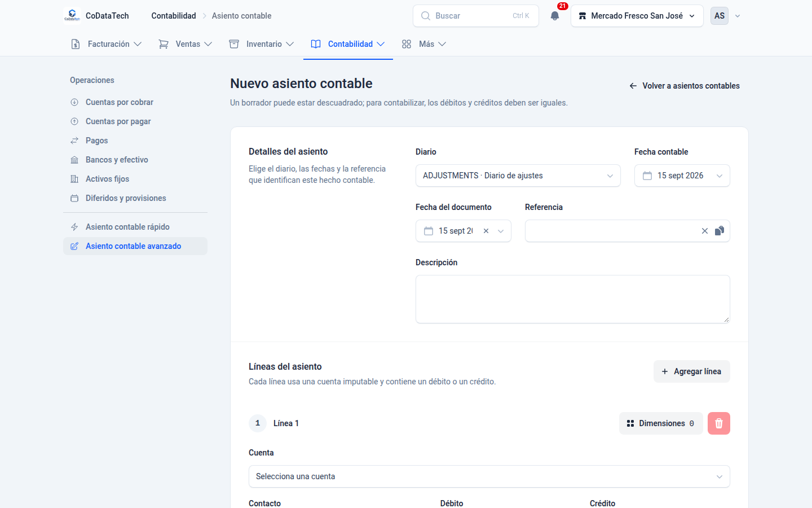Clear the Fecha del documento value

pos(486,231)
